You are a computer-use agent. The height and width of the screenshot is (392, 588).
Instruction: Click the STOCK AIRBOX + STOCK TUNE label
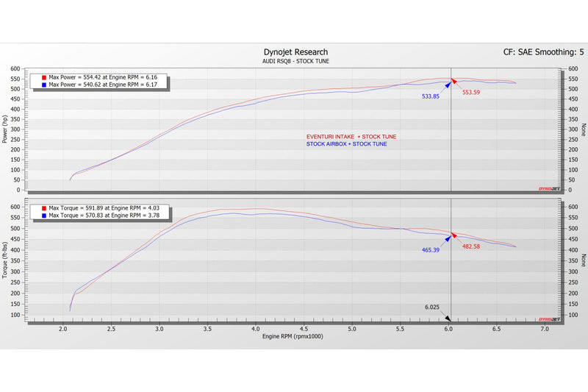[345, 144]
